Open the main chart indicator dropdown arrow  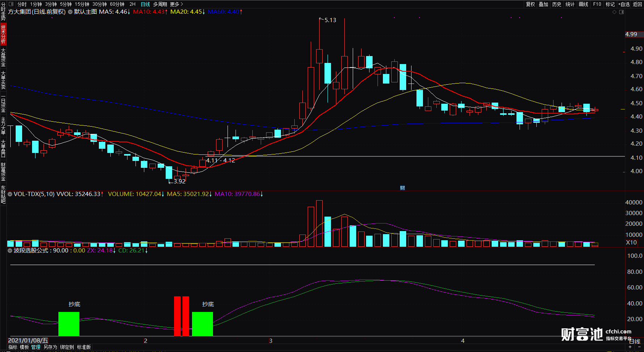[70, 12]
